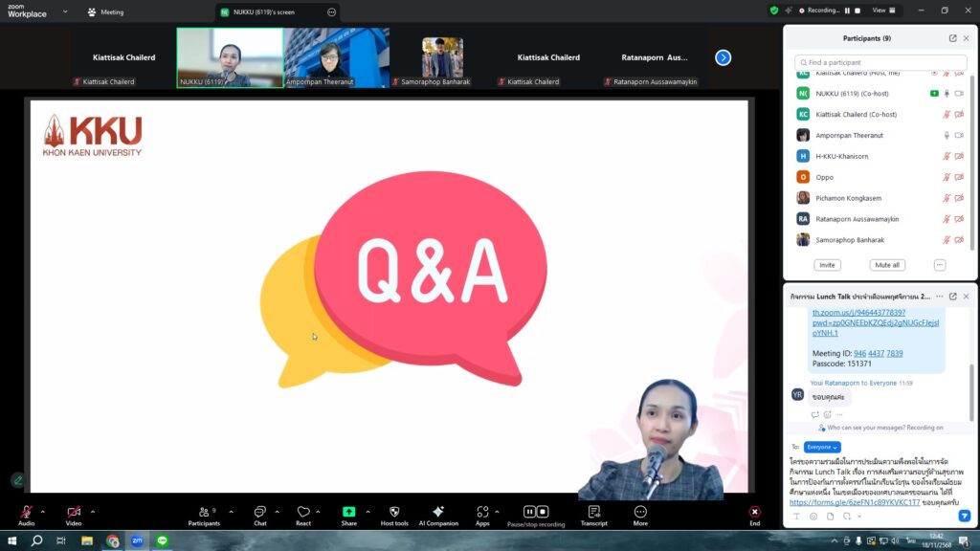Pop out the Participants panel
The image size is (980, 551).
(952, 38)
